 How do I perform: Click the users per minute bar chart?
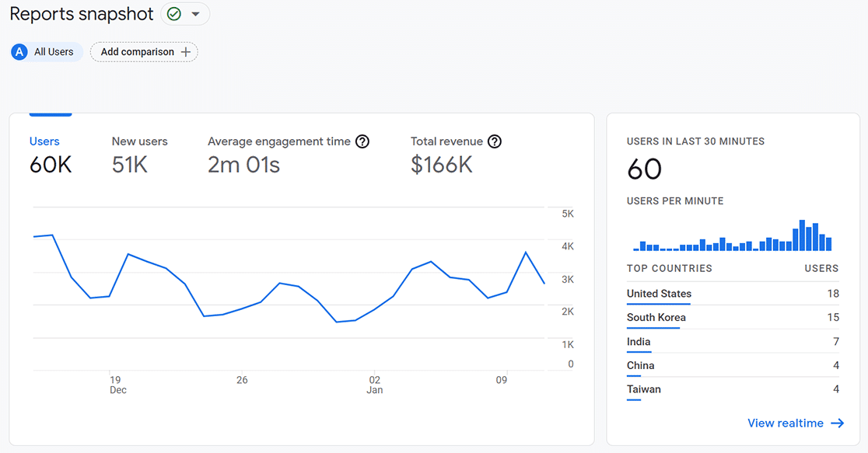[731, 237]
